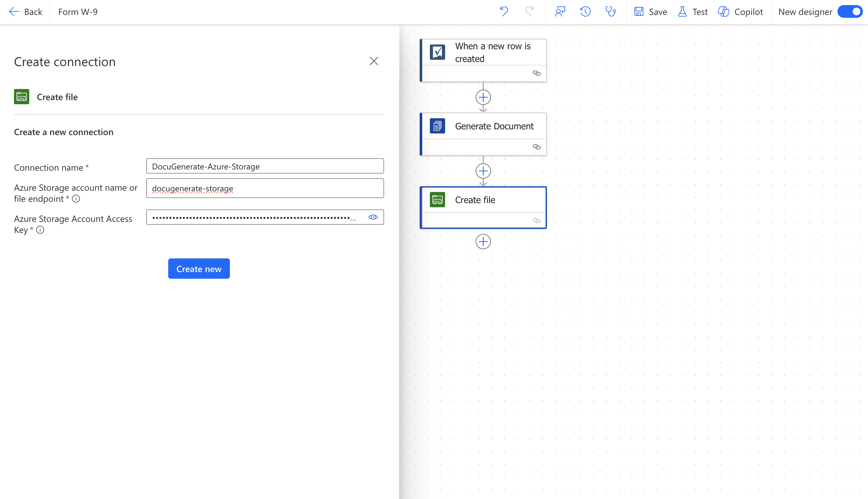Click the Create file card's green icon
The height and width of the screenshot is (499, 868).
tap(437, 200)
